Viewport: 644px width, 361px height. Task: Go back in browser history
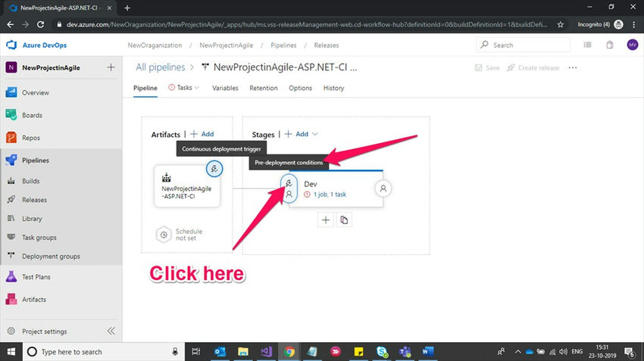click(11, 25)
